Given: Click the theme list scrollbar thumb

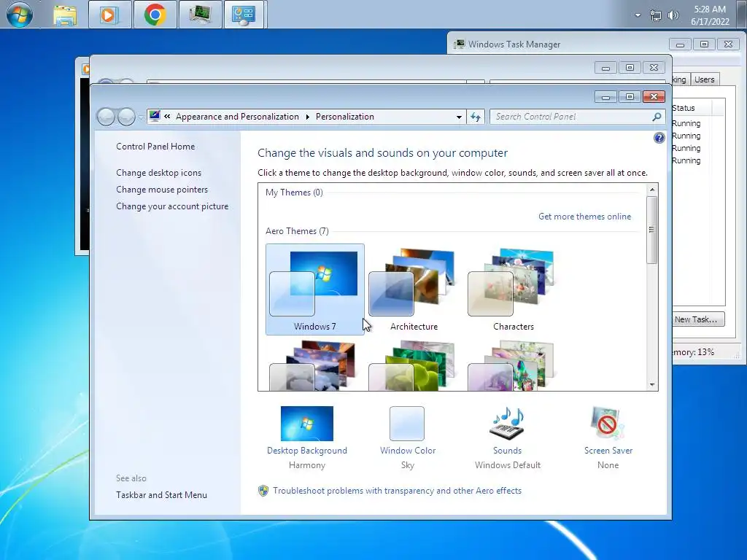Looking at the screenshot, I should coord(652,230).
